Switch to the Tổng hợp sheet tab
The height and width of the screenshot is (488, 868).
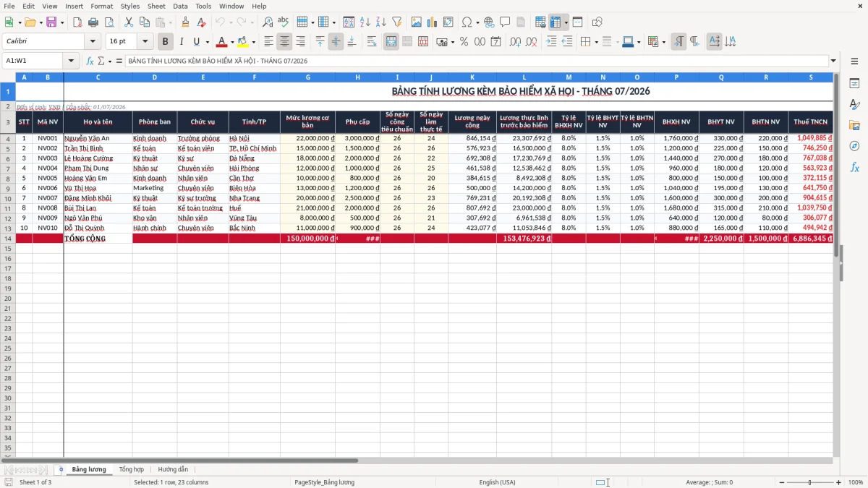[132, 469]
